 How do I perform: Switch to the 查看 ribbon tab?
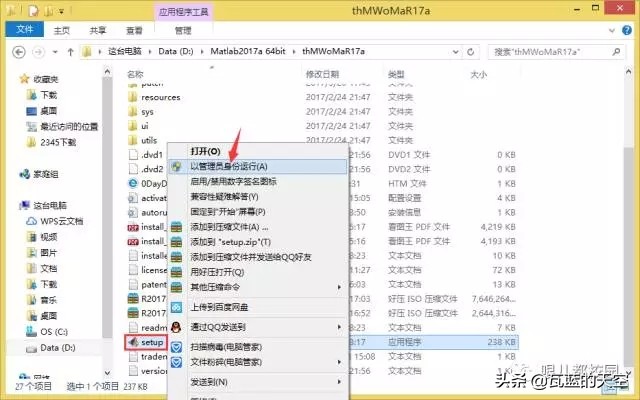134,31
